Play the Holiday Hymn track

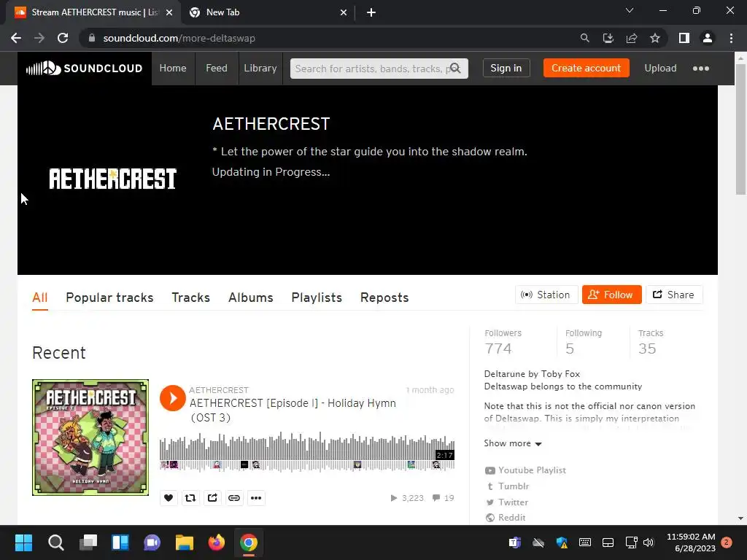[x=172, y=398]
